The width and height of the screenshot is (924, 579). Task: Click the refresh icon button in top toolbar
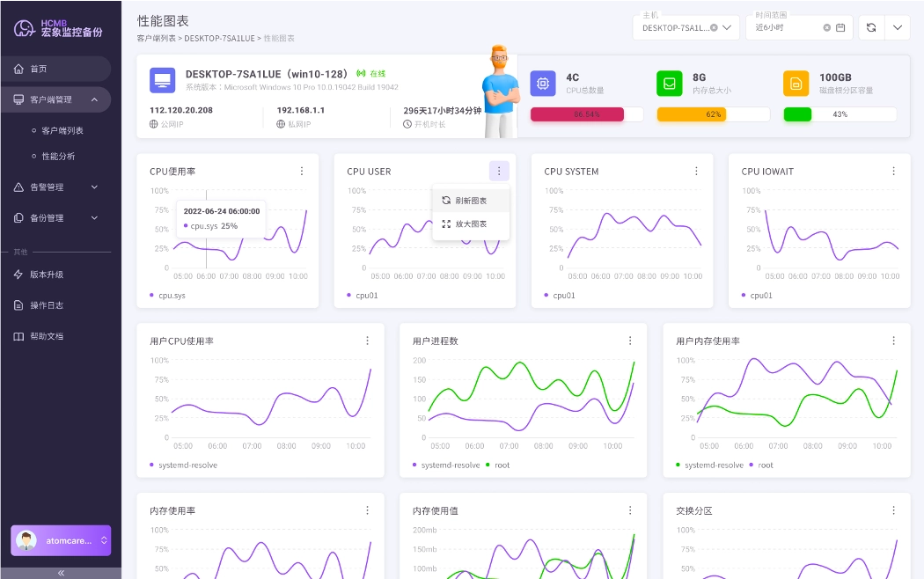point(871,27)
